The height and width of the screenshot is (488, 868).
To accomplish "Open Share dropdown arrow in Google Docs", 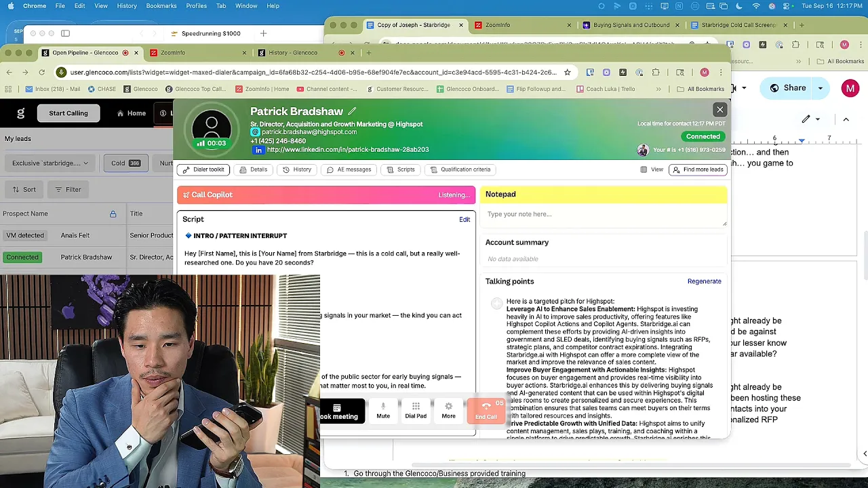I will 821,88.
